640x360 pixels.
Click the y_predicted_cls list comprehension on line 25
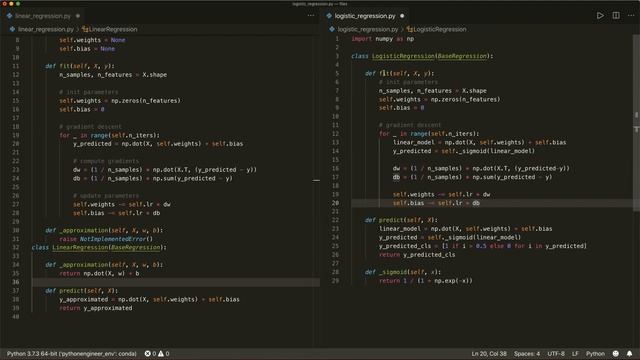pos(482,246)
